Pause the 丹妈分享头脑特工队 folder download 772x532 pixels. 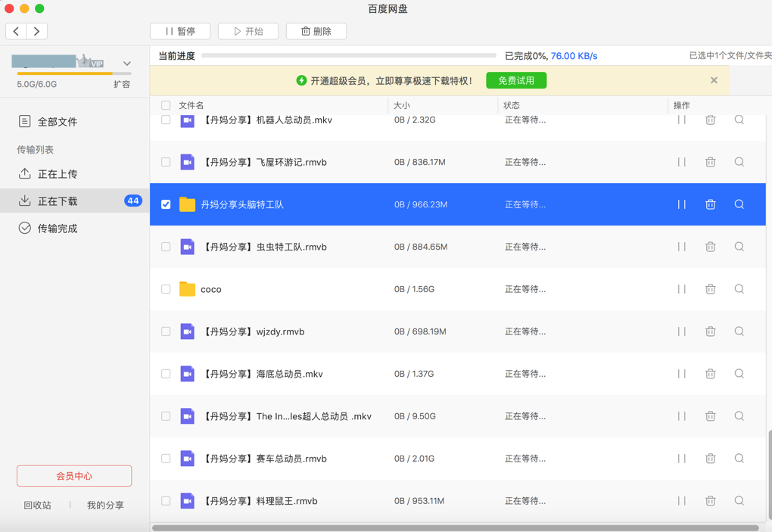pos(681,204)
